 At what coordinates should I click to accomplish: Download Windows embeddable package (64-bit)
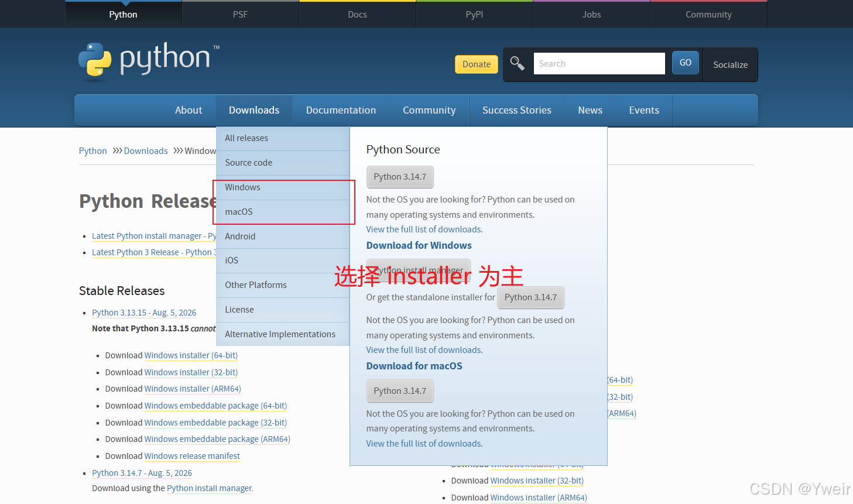215,406
